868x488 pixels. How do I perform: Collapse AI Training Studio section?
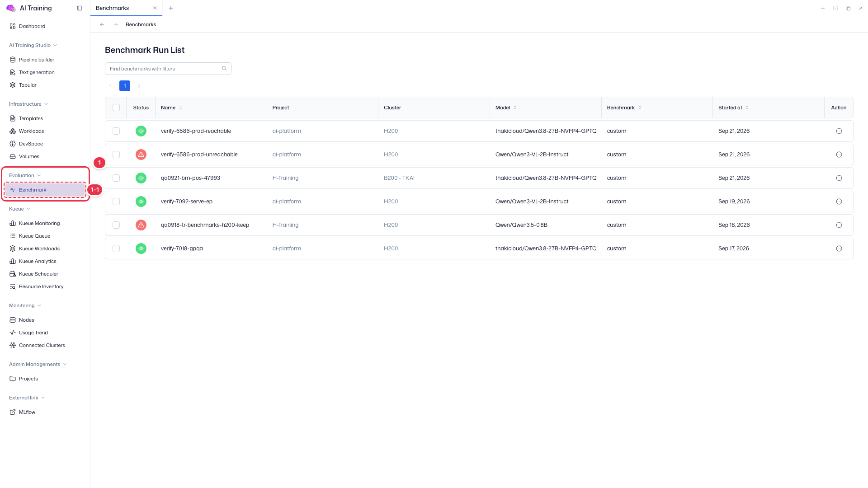(x=33, y=45)
